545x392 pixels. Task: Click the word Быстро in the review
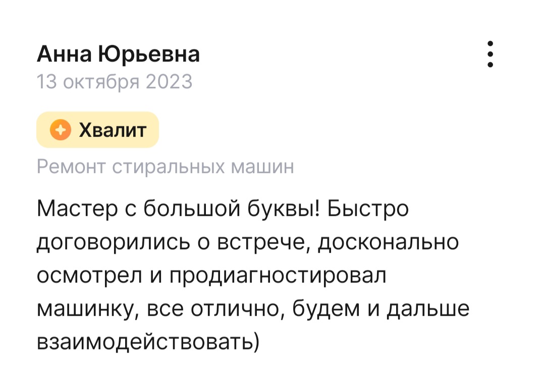pos(368,209)
